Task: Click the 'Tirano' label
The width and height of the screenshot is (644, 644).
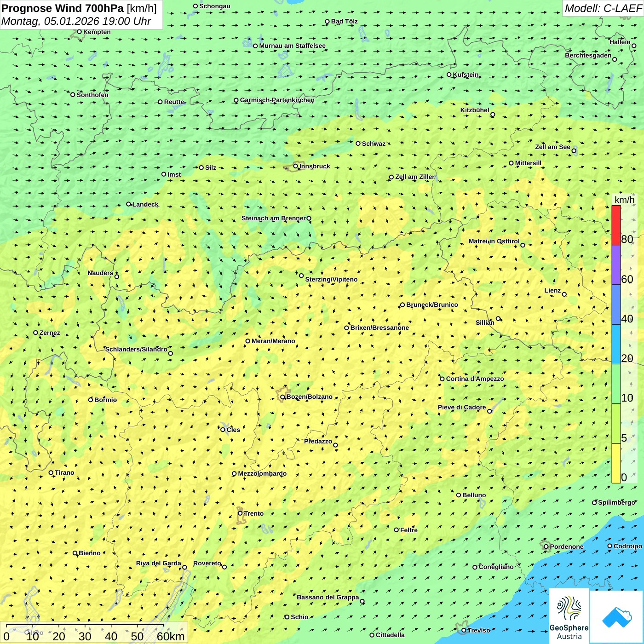Action: 64,472
